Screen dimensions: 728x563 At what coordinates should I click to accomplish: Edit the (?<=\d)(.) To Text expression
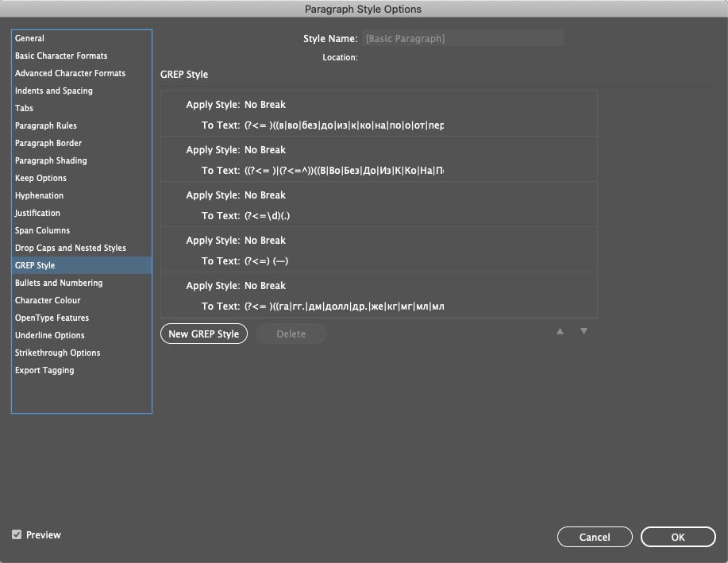pos(267,215)
